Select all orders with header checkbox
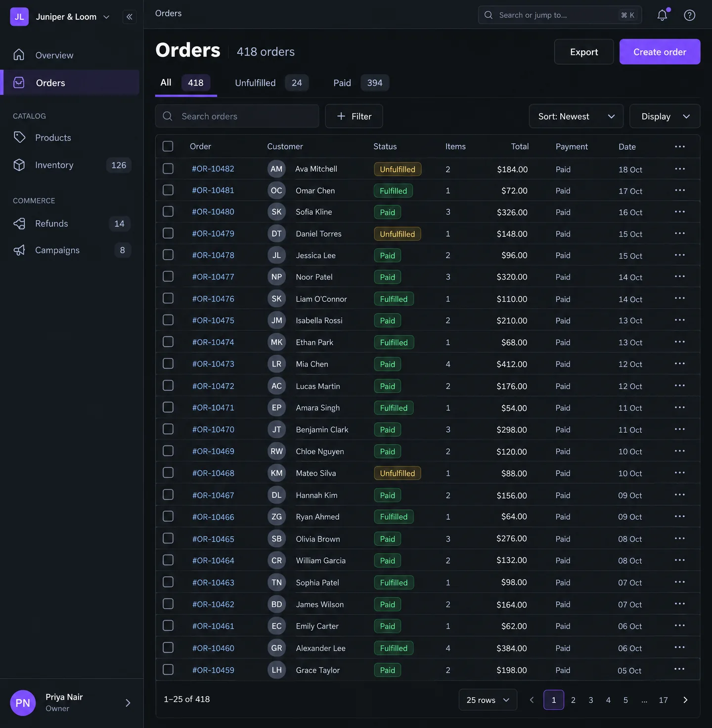The image size is (712, 728). point(168,146)
